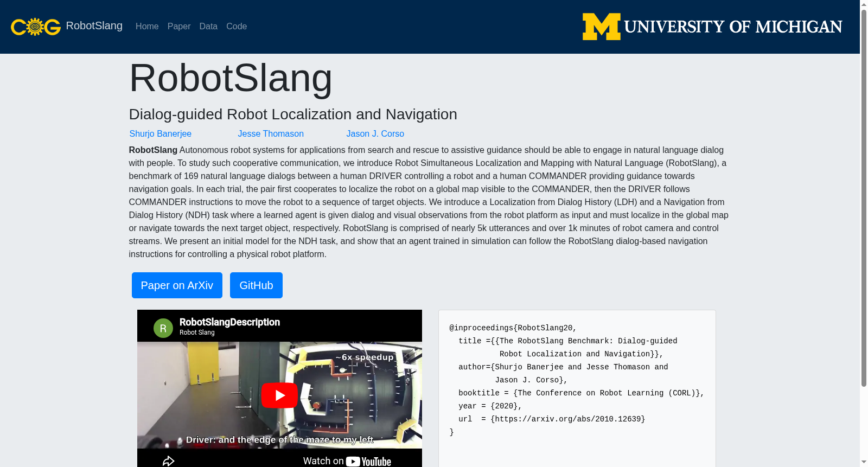Click the video share arrow icon
This screenshot has width=868, height=467.
pyautogui.click(x=168, y=461)
